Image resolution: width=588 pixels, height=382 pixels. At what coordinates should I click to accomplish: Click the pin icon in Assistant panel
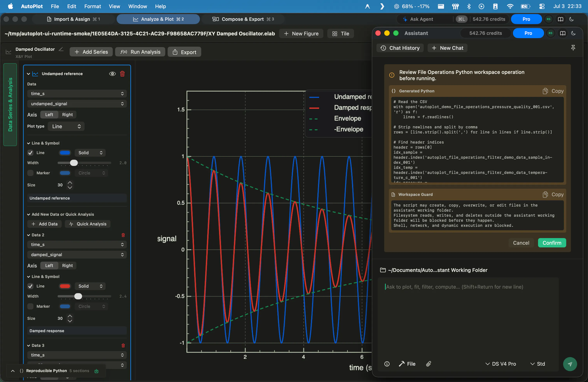pyautogui.click(x=573, y=48)
